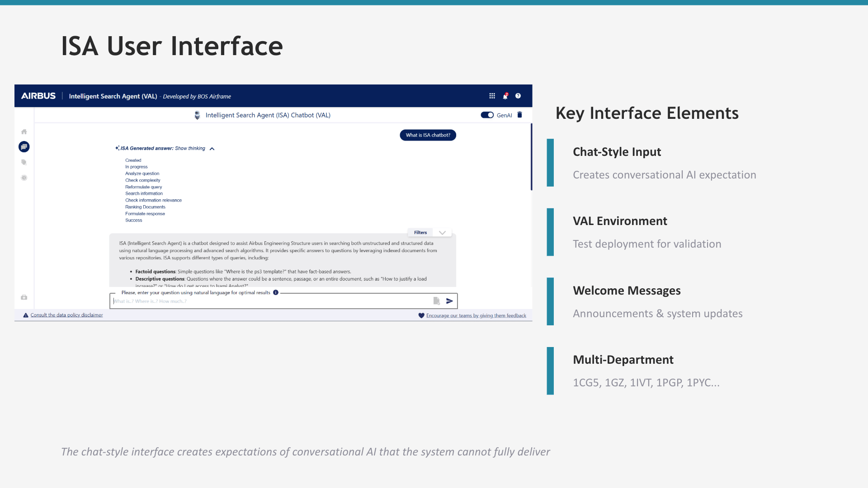Click the '1CG5, 1GZ, 1IVT' department list
Image resolution: width=868 pixels, height=488 pixels.
(646, 383)
